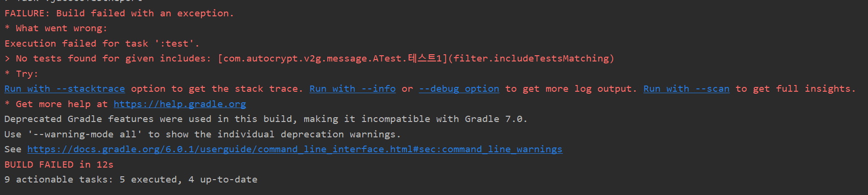Click the 'Run with --info' link
The width and height of the screenshot is (868, 195).
point(352,89)
